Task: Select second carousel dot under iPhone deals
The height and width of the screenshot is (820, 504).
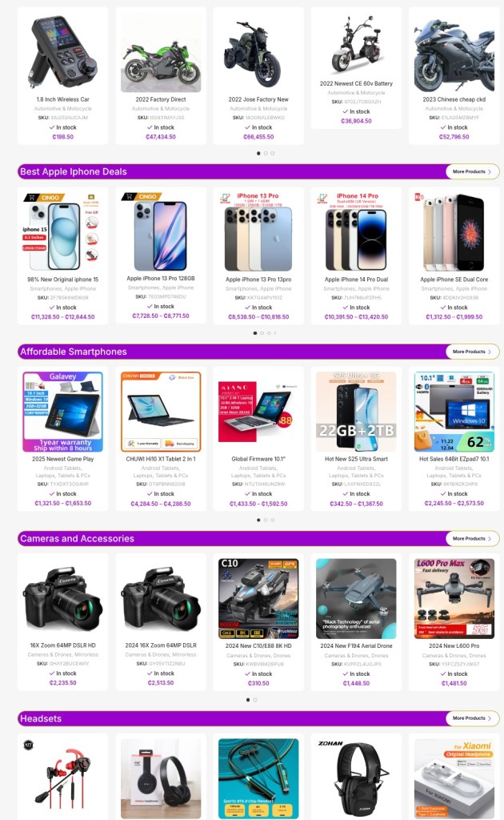Action: click(262, 333)
